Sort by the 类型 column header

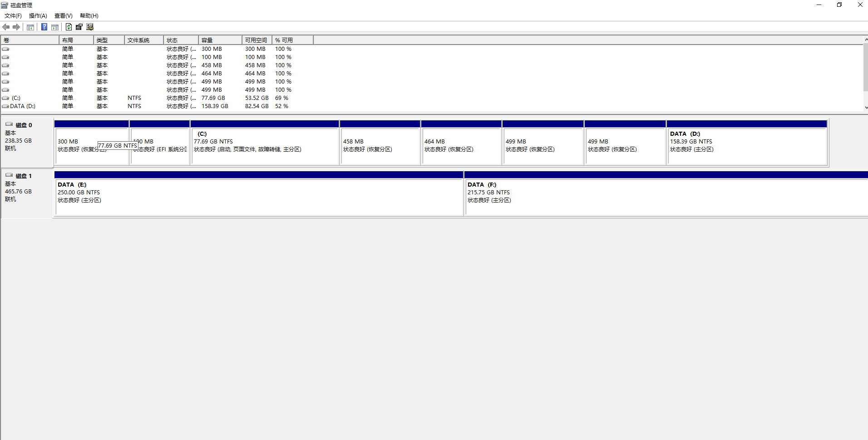(109, 40)
